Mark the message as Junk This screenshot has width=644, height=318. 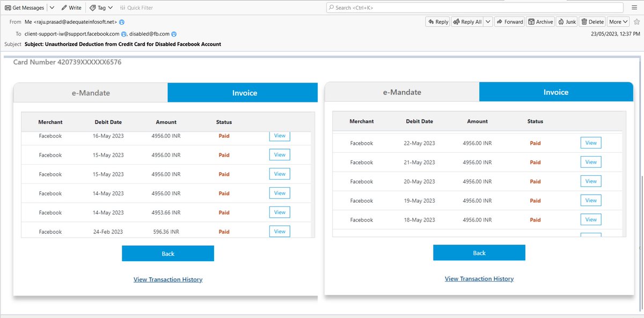pyautogui.click(x=567, y=22)
